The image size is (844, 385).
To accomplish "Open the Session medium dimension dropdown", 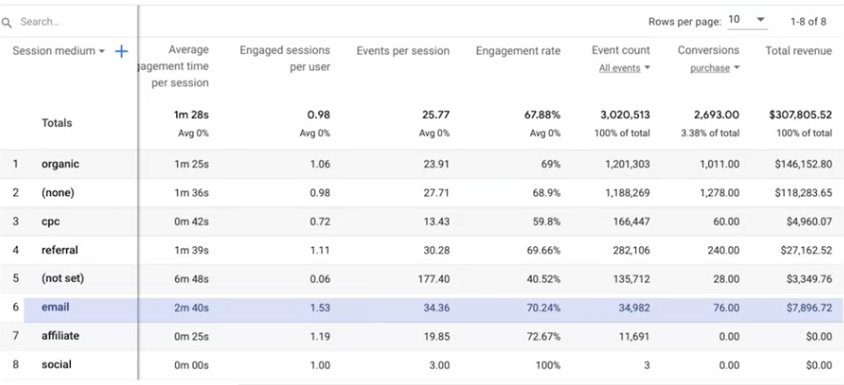I will click(58, 51).
